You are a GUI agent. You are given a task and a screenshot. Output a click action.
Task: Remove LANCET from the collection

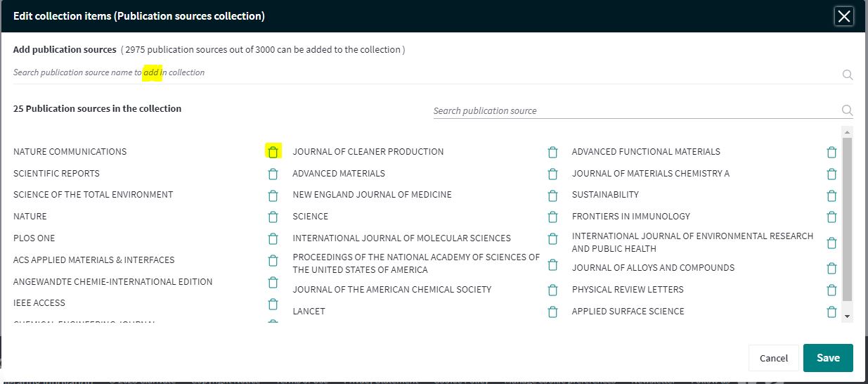(552, 312)
